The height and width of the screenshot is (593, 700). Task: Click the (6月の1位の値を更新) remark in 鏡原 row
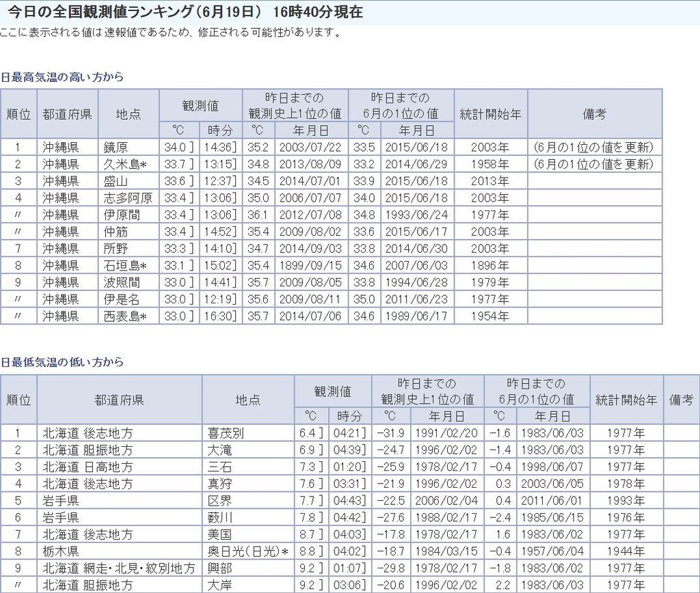pos(593,147)
